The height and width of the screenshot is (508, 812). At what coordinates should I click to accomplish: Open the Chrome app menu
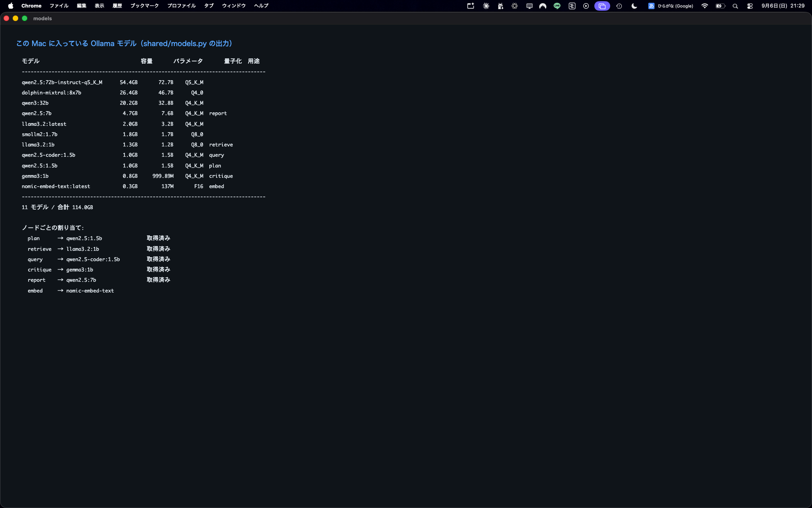click(x=31, y=6)
